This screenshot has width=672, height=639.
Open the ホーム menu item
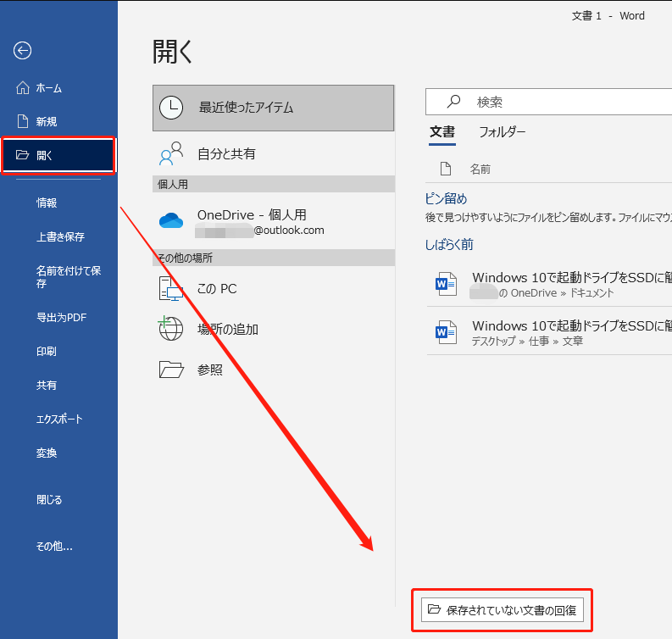(x=58, y=88)
